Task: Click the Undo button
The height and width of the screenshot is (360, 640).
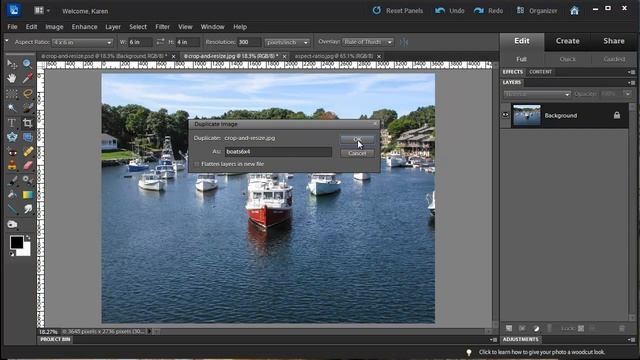Action: [x=449, y=11]
